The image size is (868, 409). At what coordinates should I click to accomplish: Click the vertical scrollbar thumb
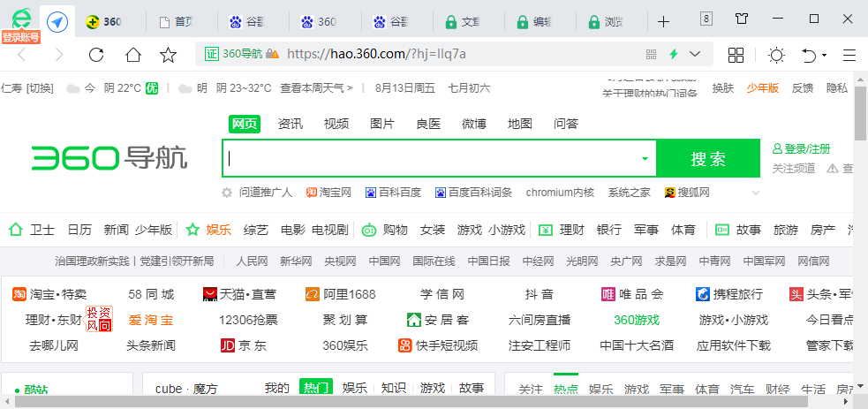[860, 113]
